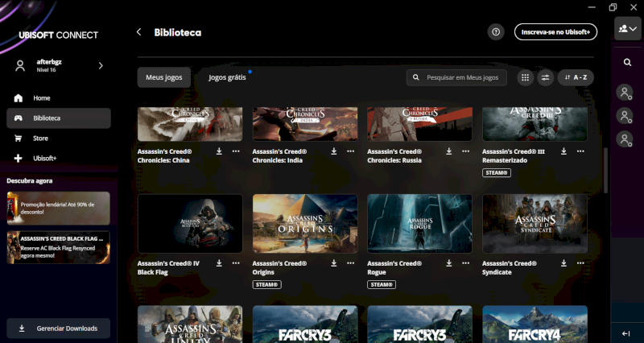
Task: Click the library vertical scrollbar
Action: (605, 169)
